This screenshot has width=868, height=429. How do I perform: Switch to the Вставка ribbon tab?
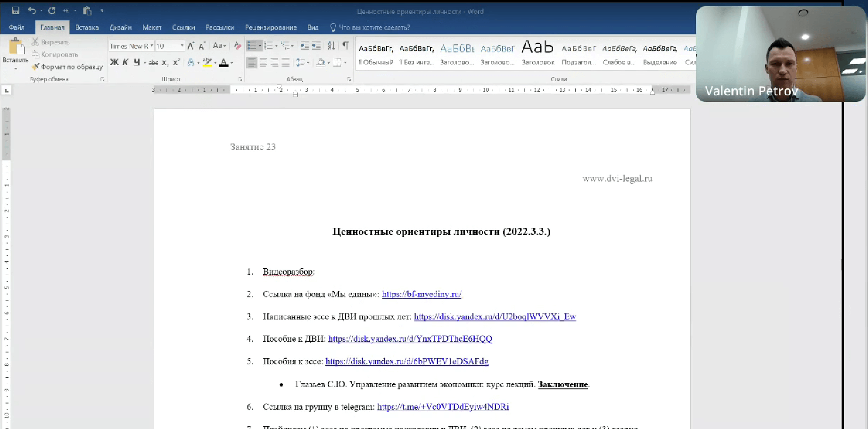click(x=86, y=27)
